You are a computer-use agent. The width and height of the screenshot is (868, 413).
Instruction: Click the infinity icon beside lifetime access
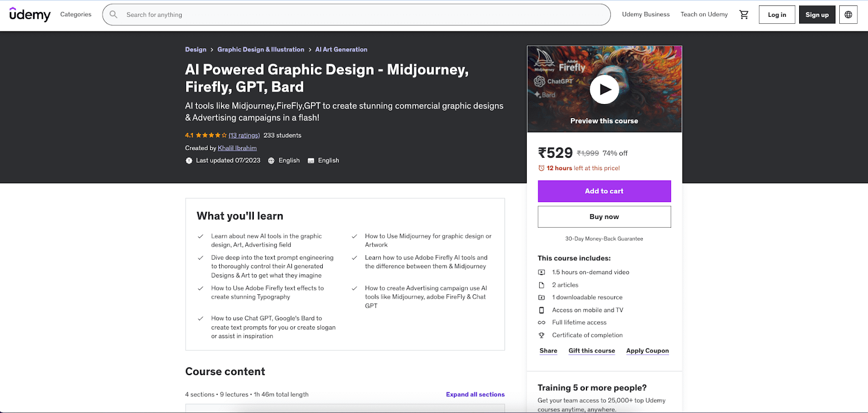(541, 322)
